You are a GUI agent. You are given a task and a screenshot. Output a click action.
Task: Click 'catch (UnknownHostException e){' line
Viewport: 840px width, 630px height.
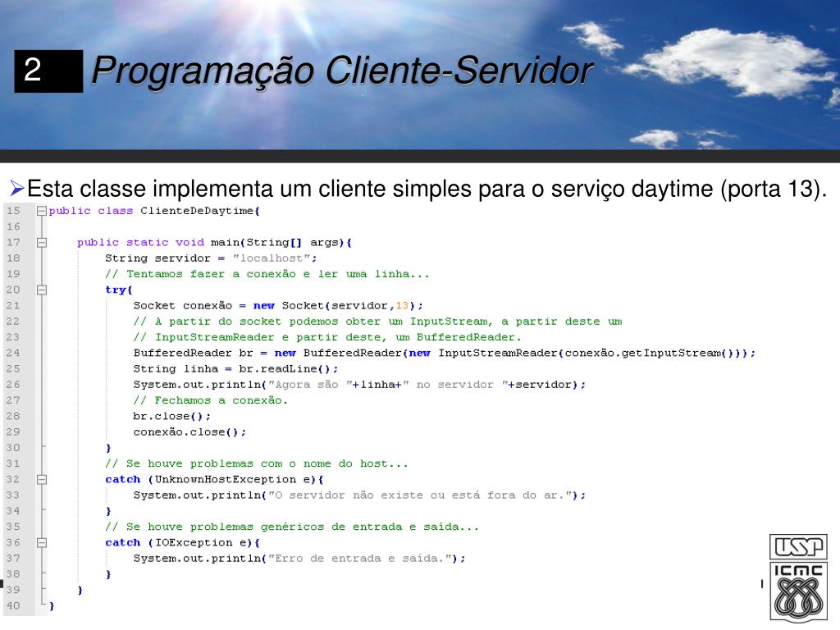click(214, 479)
